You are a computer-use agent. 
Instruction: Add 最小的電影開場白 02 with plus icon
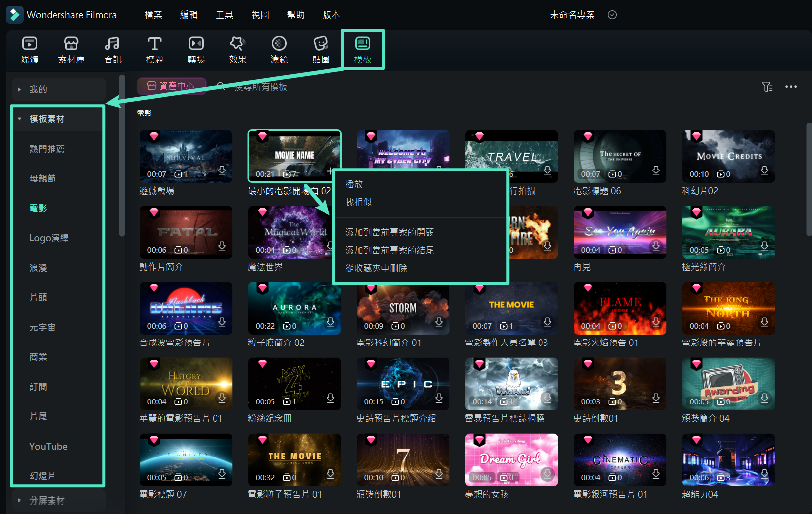coord(330,171)
